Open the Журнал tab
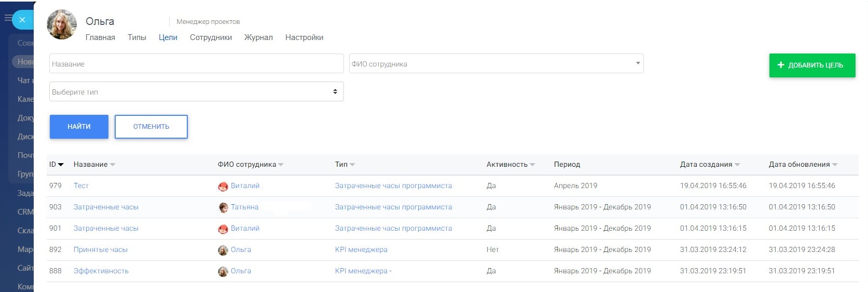Screen dimensions: 868x292 coord(258,37)
